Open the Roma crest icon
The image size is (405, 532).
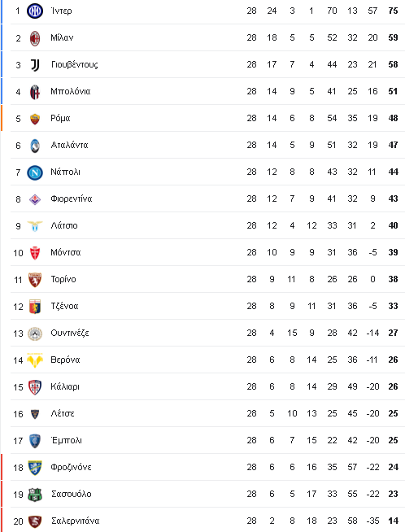[x=35, y=119]
